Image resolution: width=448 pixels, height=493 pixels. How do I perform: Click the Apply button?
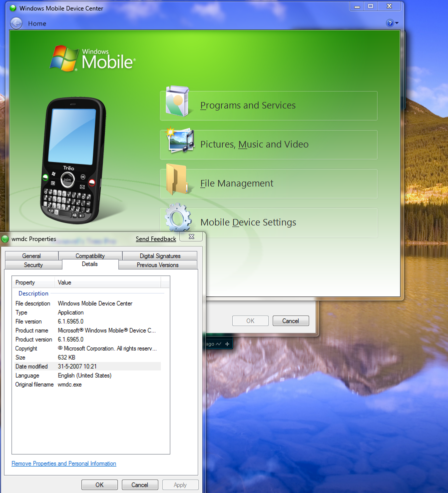point(180,485)
